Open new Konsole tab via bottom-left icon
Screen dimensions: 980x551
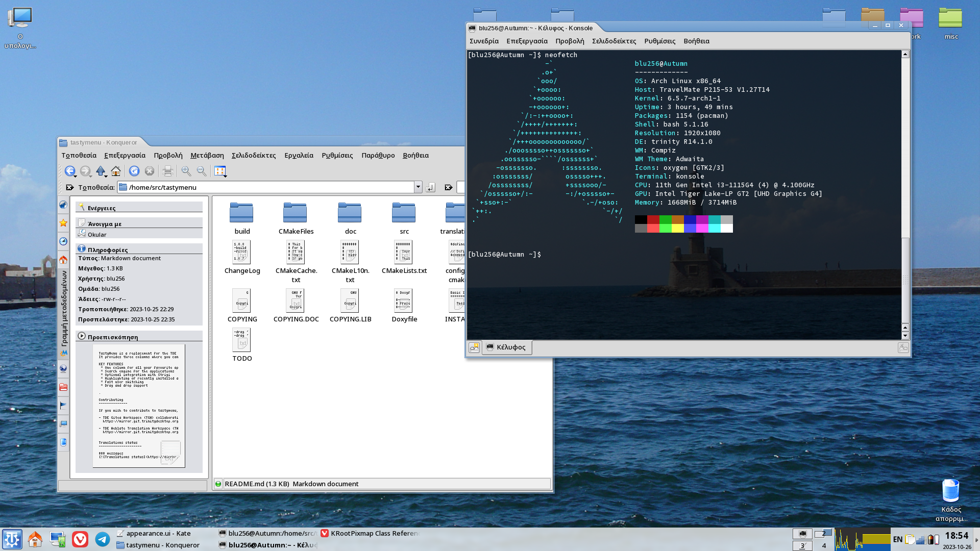tap(474, 347)
